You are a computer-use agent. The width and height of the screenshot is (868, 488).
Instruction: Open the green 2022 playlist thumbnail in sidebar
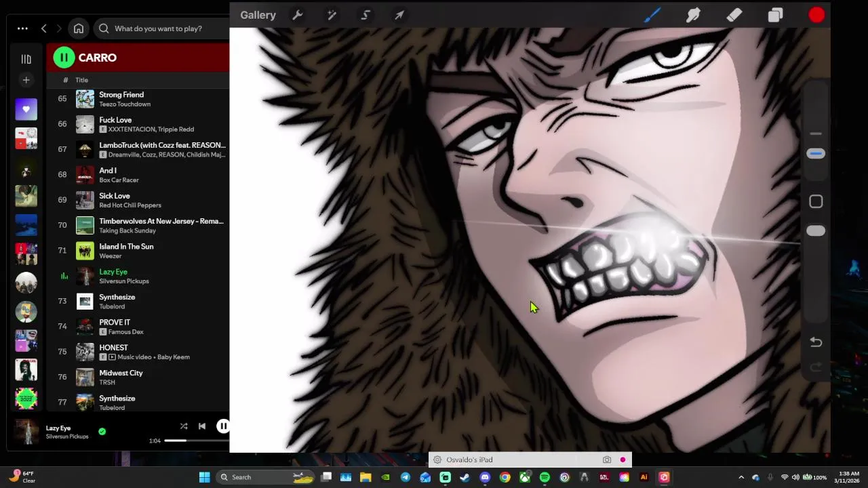pos(26,399)
